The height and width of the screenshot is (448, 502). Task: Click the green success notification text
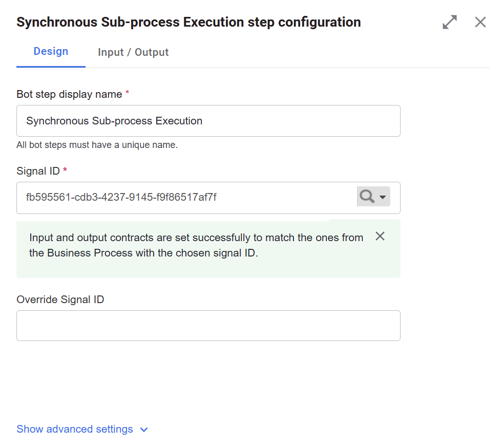(x=196, y=245)
